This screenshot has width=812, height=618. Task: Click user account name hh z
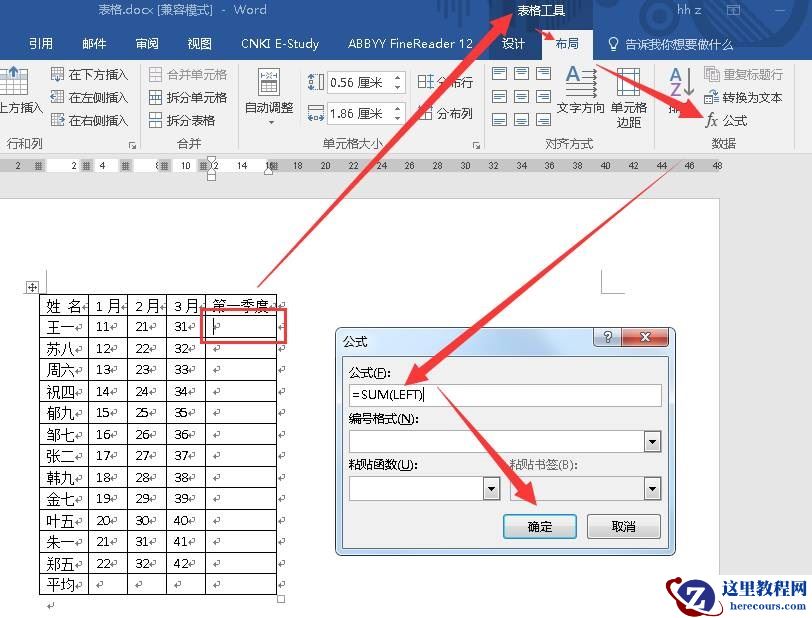click(688, 10)
